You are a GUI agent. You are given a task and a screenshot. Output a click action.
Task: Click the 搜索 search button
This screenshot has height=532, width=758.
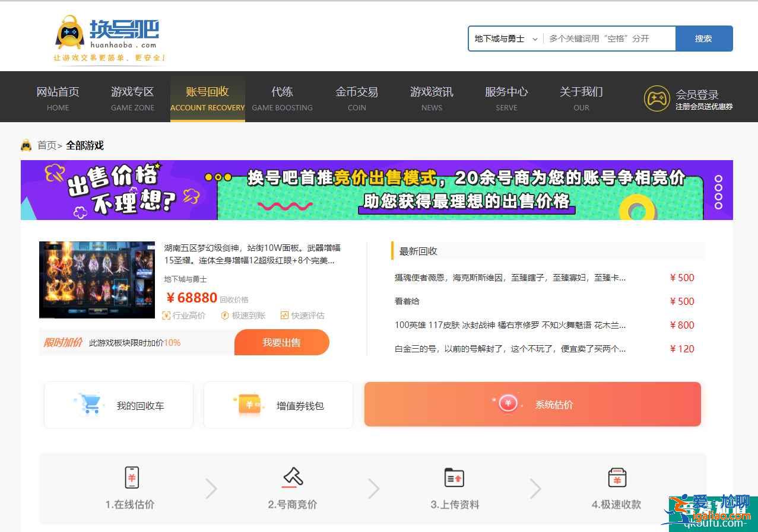tap(704, 38)
